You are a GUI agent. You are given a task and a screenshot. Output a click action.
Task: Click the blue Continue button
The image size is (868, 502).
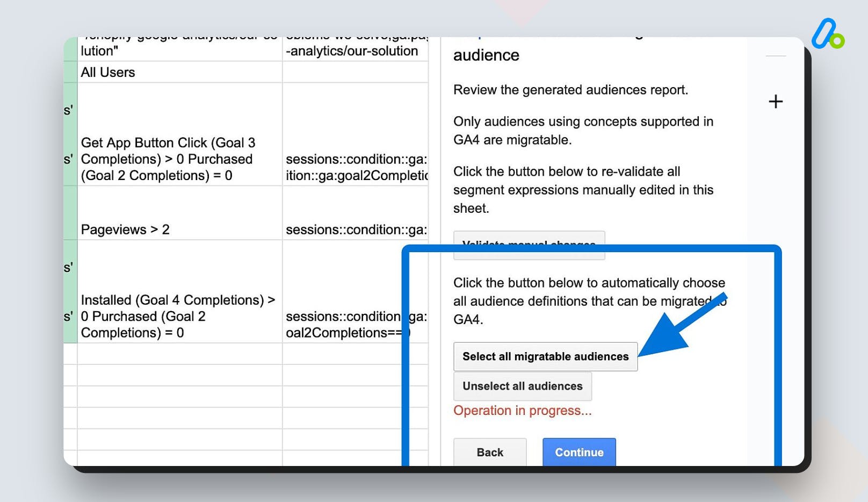[x=579, y=452]
